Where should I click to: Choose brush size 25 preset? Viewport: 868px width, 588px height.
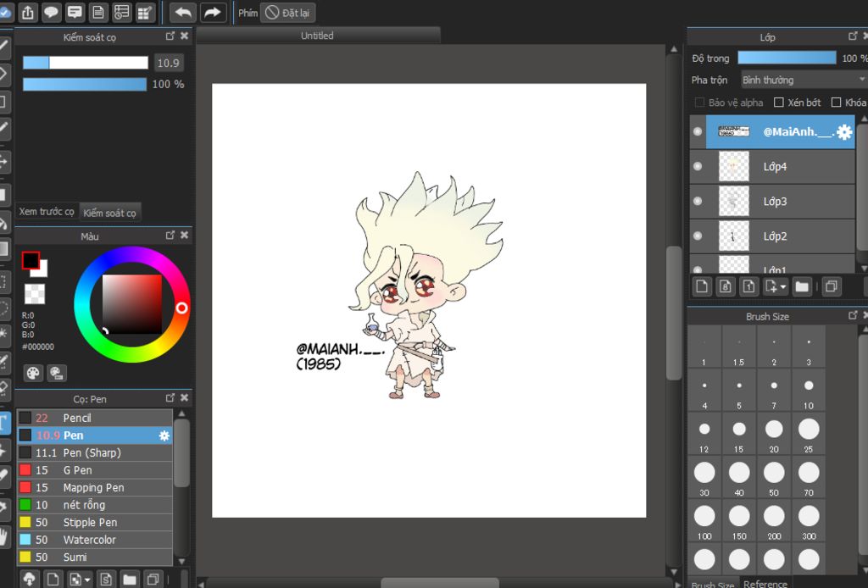pos(809,435)
